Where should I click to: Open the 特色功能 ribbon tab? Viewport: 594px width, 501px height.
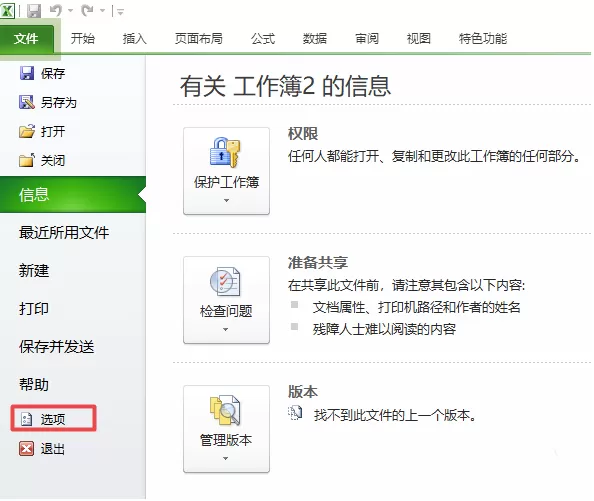click(483, 38)
